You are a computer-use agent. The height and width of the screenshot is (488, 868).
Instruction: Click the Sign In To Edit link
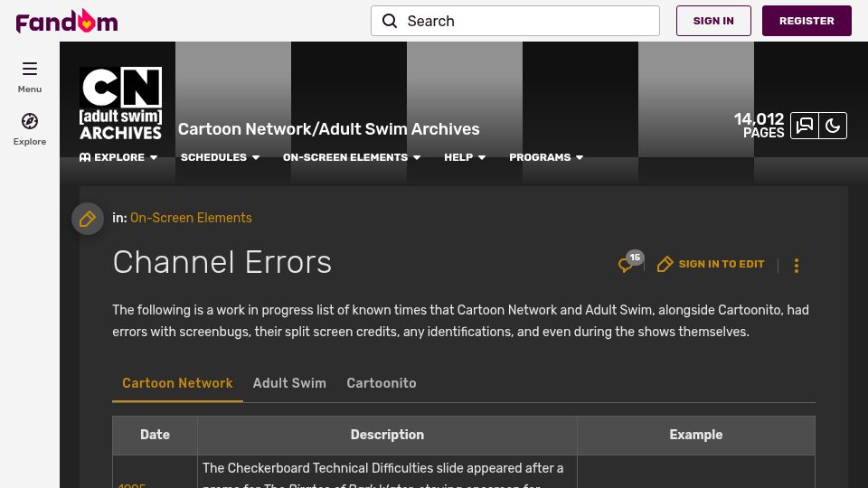tap(711, 264)
